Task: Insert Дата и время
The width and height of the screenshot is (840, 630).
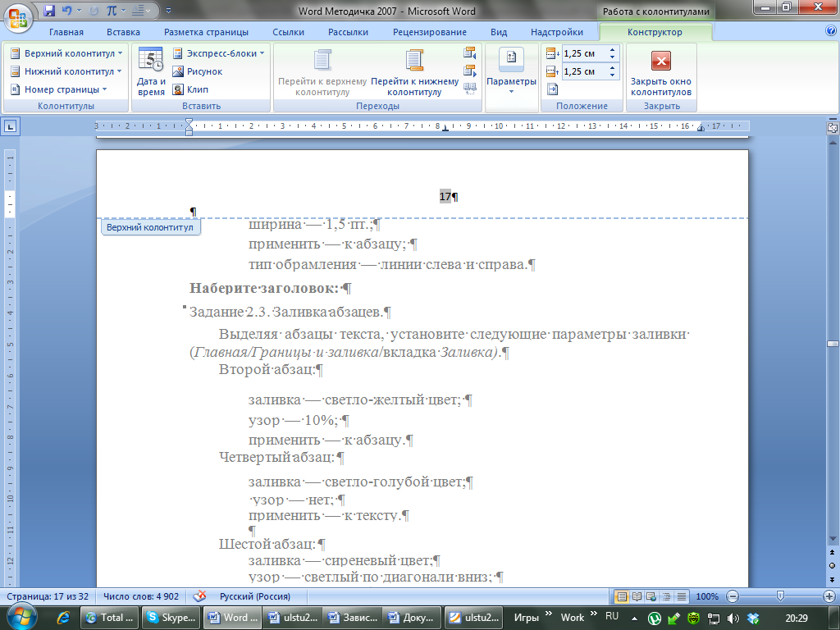Action: point(151,72)
